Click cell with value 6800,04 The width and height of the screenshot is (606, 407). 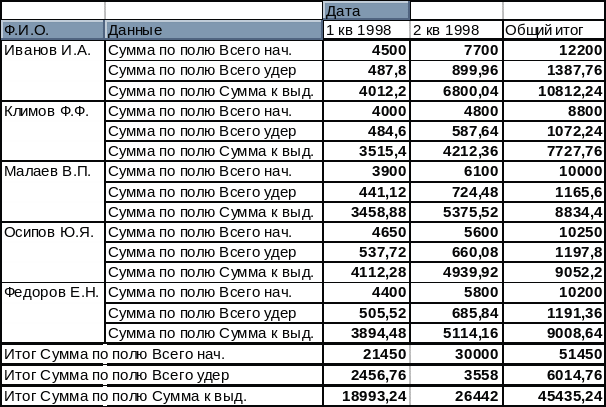click(456, 91)
